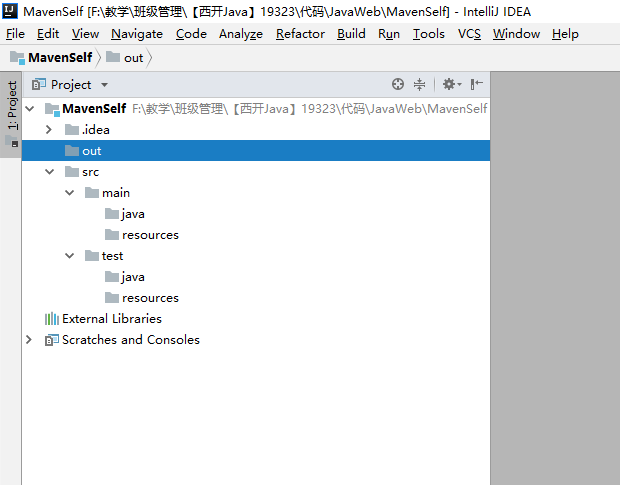Click the Scratches and Consoles icon
The image size is (620, 485).
pyautogui.click(x=52, y=340)
